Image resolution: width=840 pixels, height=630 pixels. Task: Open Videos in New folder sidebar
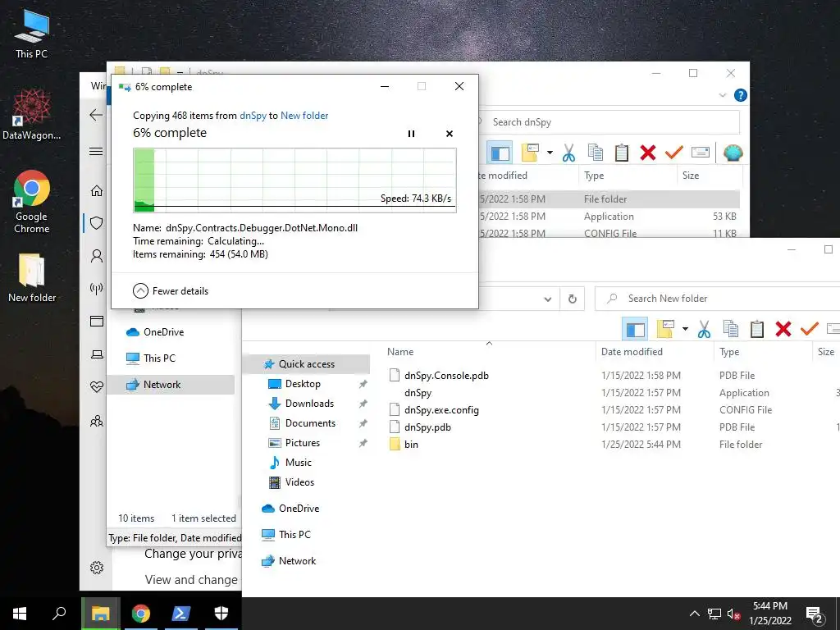pyautogui.click(x=299, y=482)
